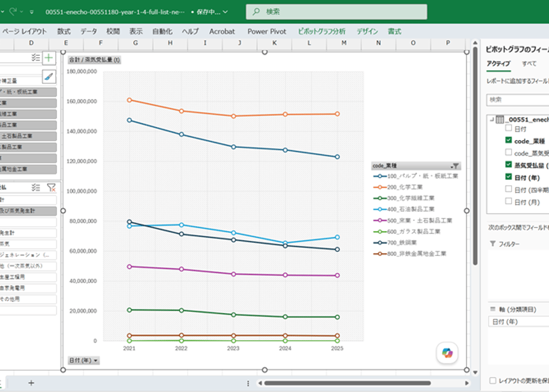Click the green plus Chart Elements button
This screenshot has width=549, height=392.
pyautogui.click(x=49, y=58)
